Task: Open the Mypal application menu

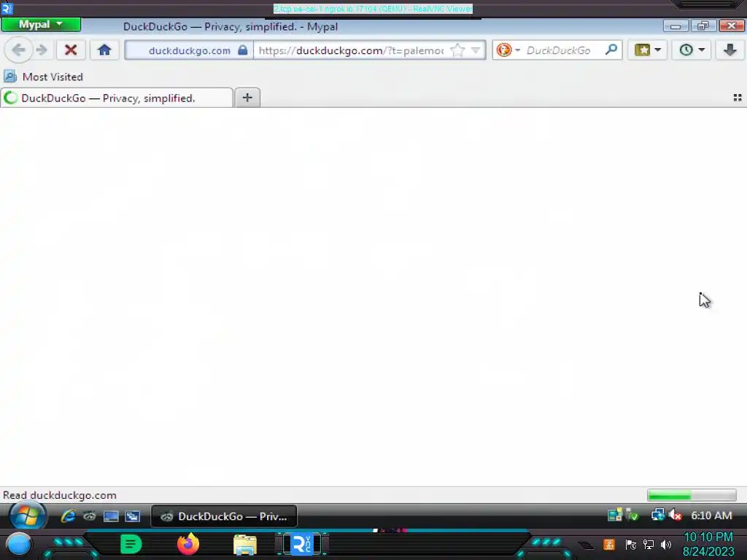Action: pyautogui.click(x=41, y=24)
